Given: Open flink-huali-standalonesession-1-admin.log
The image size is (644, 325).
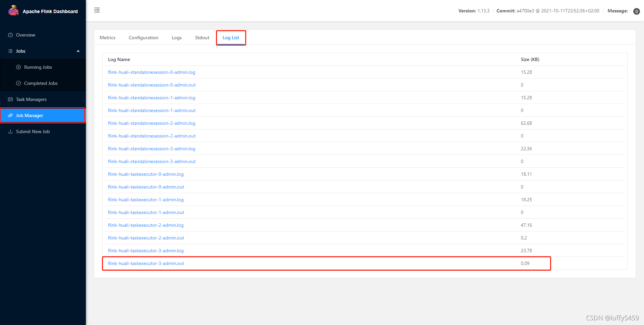Looking at the screenshot, I should click(x=152, y=98).
